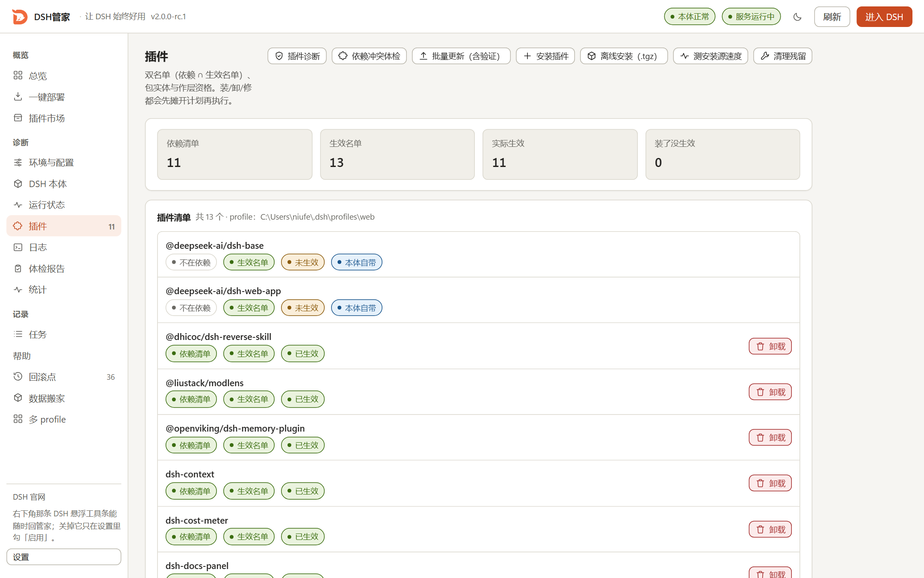Click the 回滚点 history icon

click(18, 377)
